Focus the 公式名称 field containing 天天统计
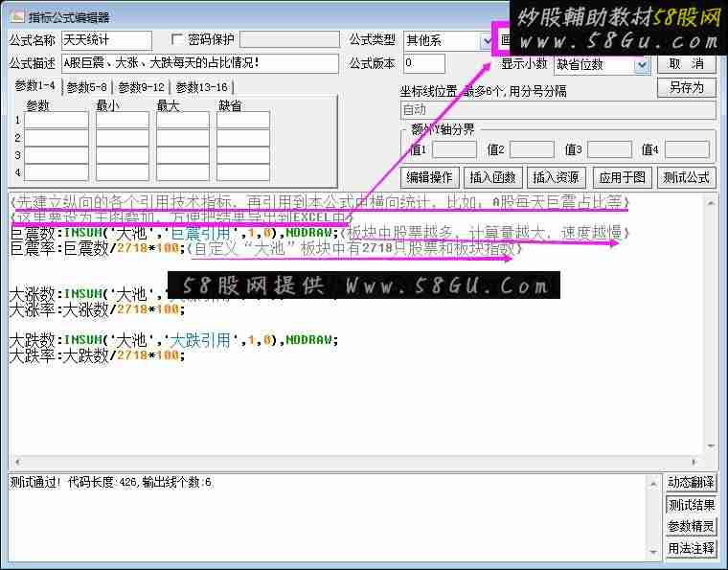The width and height of the screenshot is (728, 570). pos(106,40)
